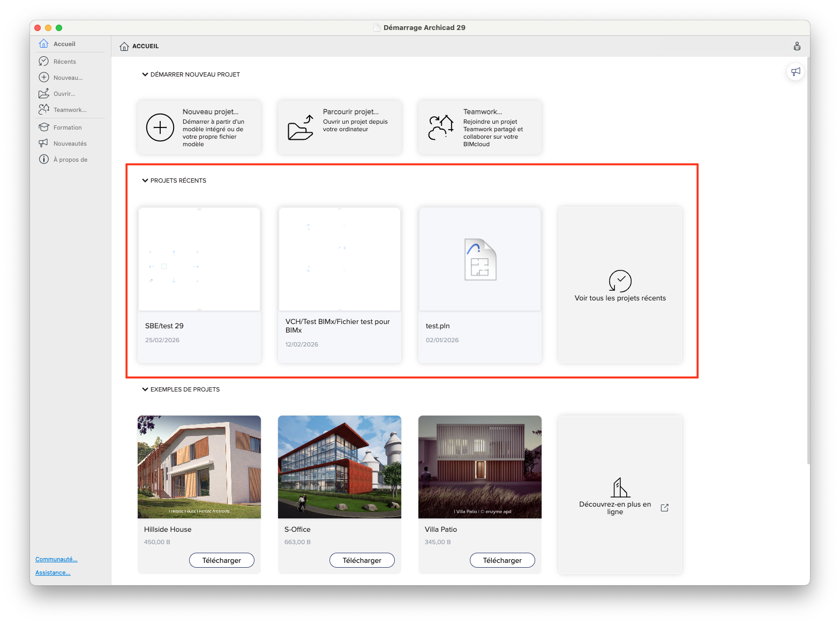Viewport: 840px width, 625px height.
Task: Click the Hillside House title text
Action: tap(168, 529)
